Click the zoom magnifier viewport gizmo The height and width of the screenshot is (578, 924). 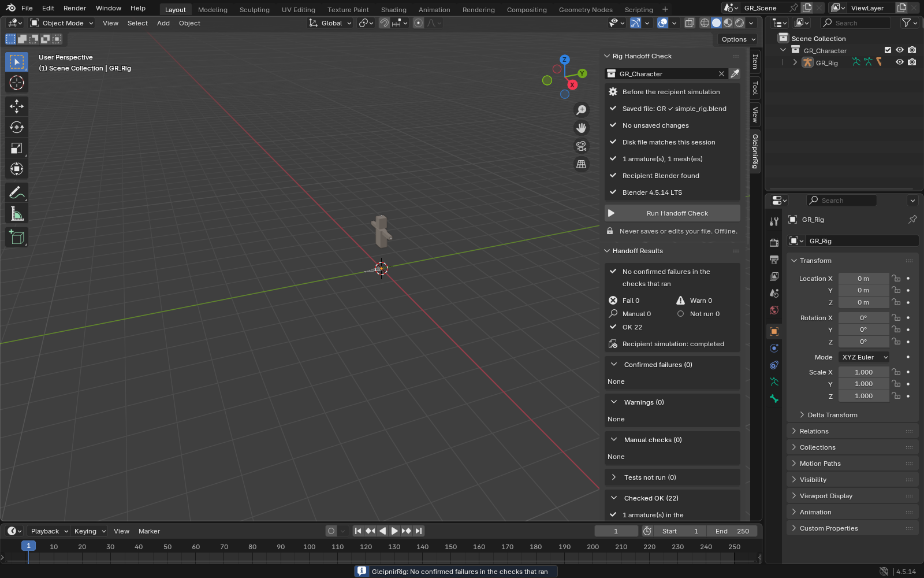(x=582, y=110)
